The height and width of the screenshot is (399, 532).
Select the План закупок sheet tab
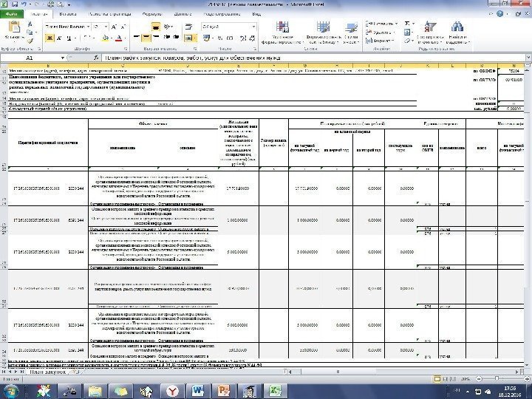tap(47, 372)
